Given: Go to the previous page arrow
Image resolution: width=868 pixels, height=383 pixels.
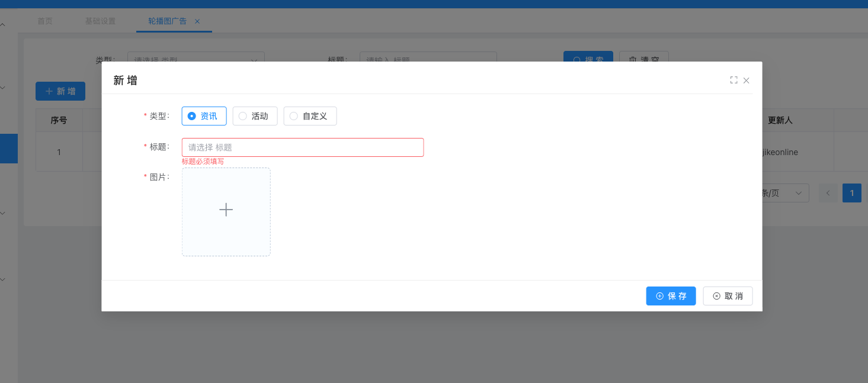Looking at the screenshot, I should [828, 193].
